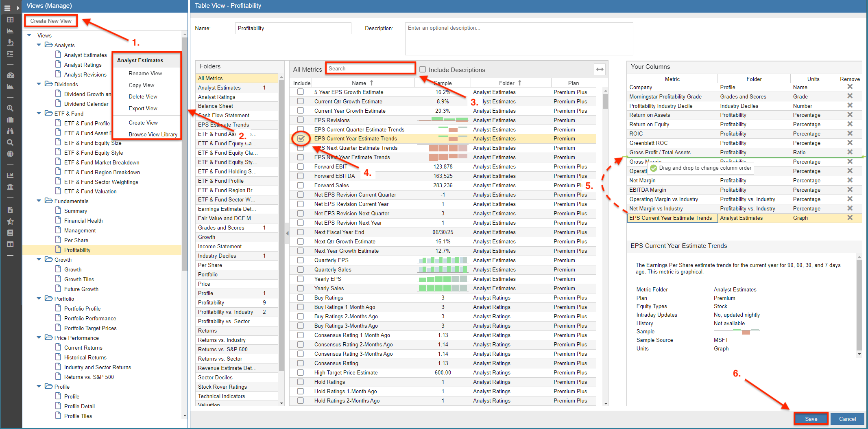Open the hamburger menu icon in the sidebar

(7, 8)
